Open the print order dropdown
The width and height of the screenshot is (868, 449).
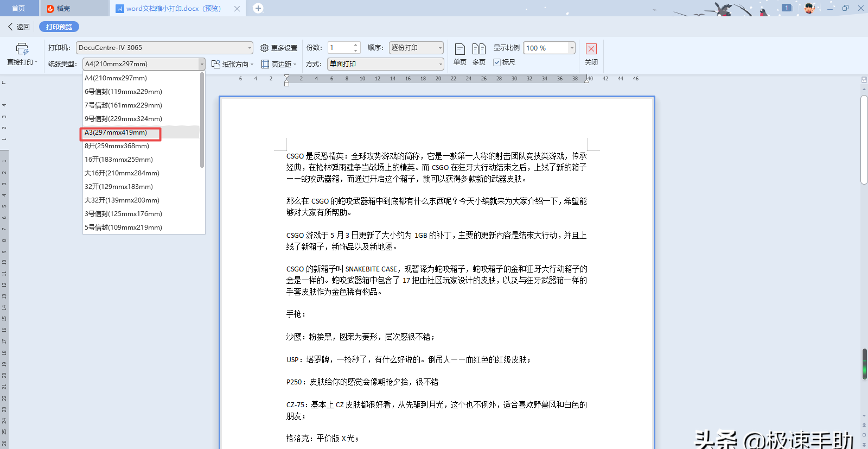point(416,48)
